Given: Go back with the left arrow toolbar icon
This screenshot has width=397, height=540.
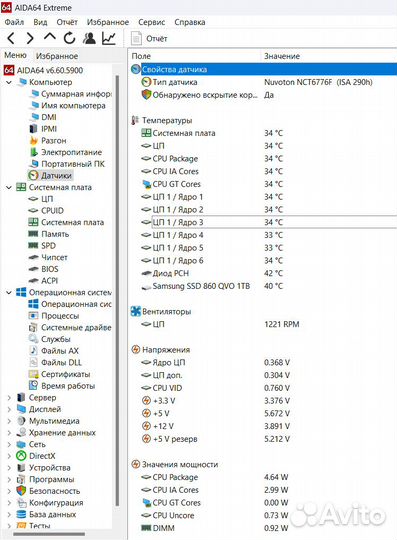Looking at the screenshot, I should pyautogui.click(x=11, y=38).
